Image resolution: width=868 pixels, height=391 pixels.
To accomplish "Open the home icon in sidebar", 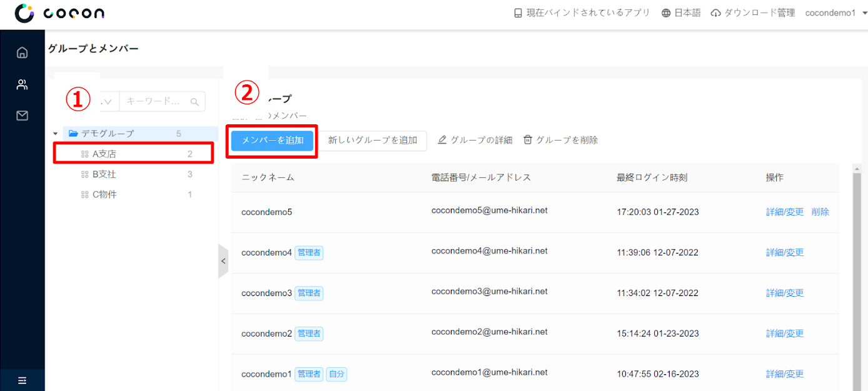I will click(23, 52).
